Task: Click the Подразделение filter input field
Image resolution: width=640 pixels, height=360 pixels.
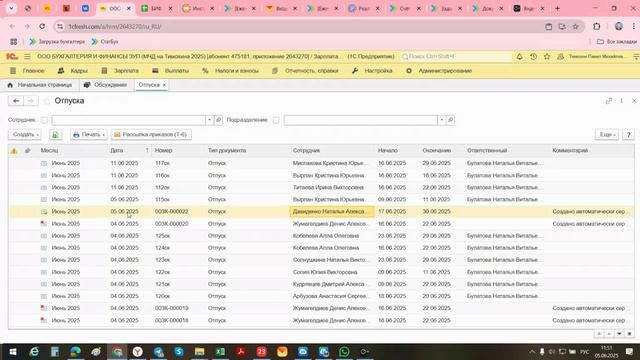Action: point(361,120)
